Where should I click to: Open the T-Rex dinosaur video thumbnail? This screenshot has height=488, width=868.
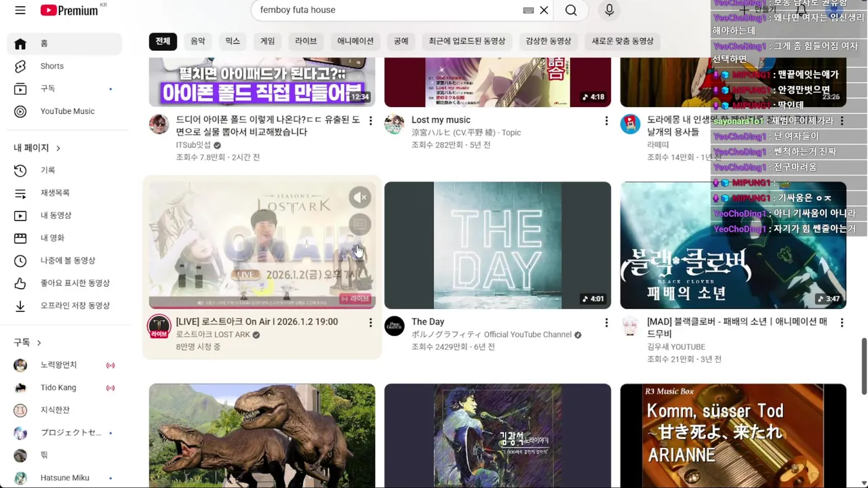pos(262,435)
